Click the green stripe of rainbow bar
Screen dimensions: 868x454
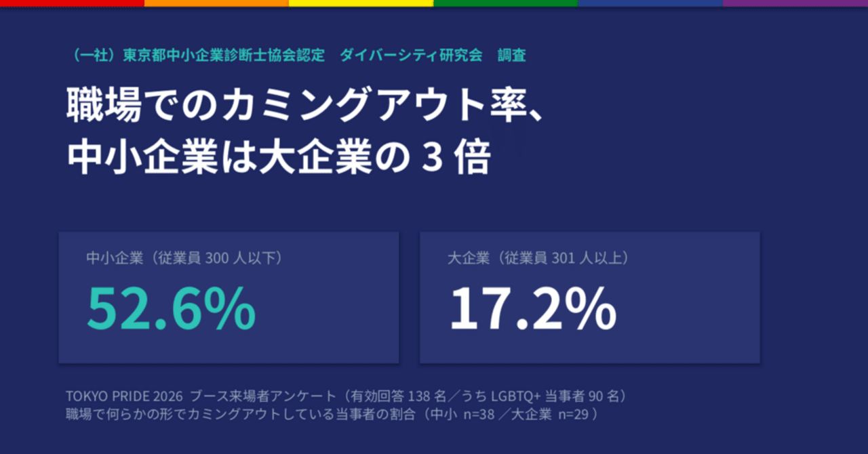point(505,3)
